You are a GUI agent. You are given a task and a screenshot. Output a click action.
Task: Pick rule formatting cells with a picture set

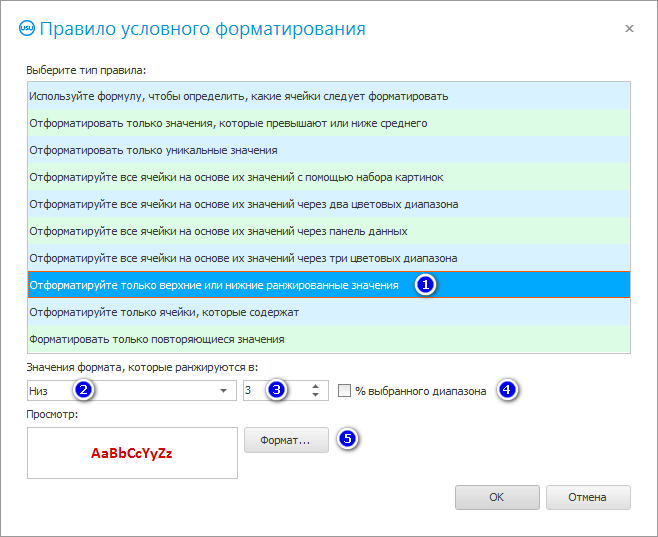[x=329, y=177]
